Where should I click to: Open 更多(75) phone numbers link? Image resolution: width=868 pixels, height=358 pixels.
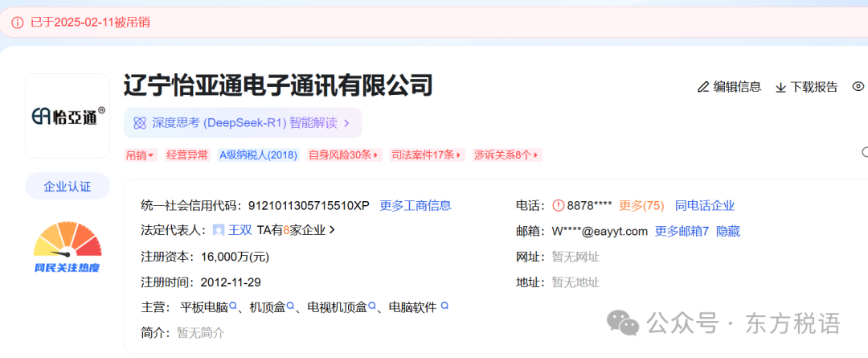(641, 205)
